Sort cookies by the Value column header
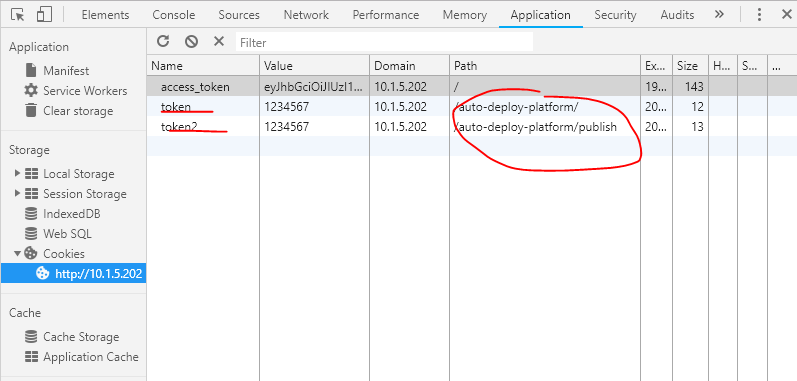Screen dimensions: 797x381 tap(315, 66)
